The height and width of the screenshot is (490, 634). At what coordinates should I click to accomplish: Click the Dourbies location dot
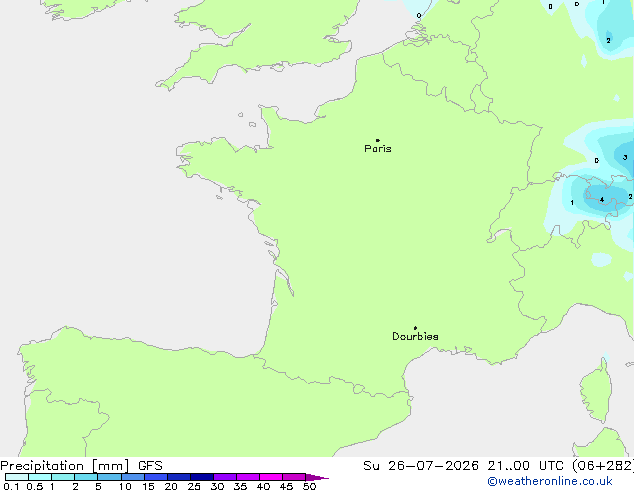tap(415, 328)
